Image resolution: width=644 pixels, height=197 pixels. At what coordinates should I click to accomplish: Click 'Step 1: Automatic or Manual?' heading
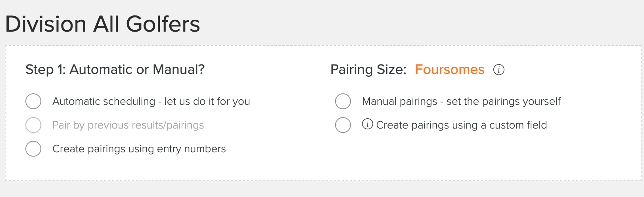click(x=115, y=70)
